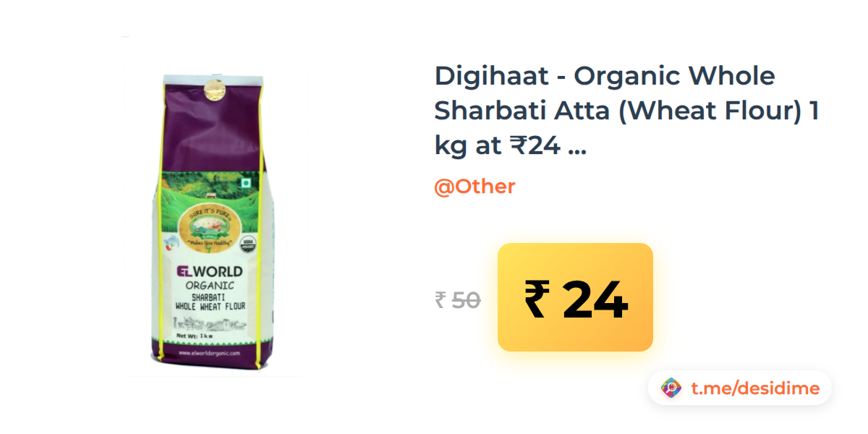Viewport: 868px width, 434px height.
Task: Click the yellow ₹ 24 price badge
Action: (x=575, y=297)
